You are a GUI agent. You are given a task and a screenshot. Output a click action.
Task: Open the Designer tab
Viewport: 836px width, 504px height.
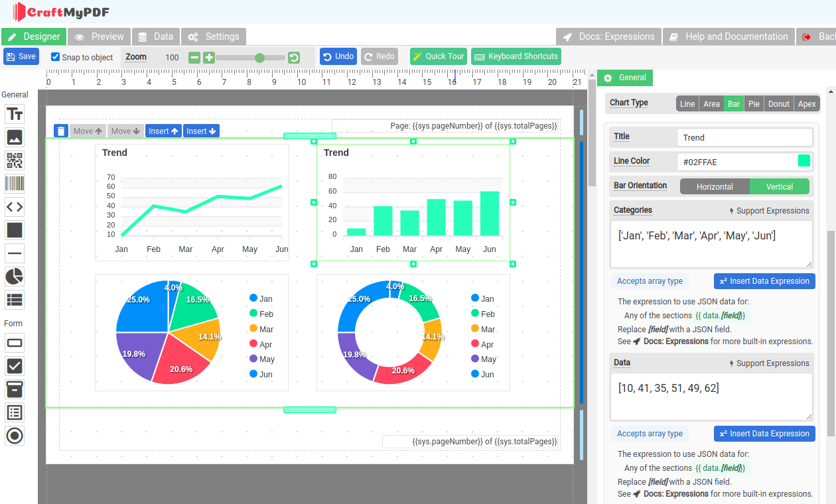[x=34, y=36]
